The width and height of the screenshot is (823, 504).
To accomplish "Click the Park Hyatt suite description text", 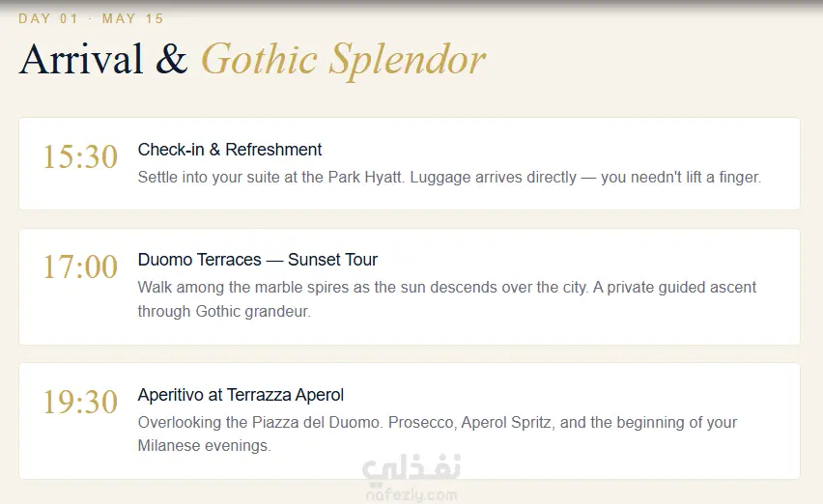I will coord(449,178).
